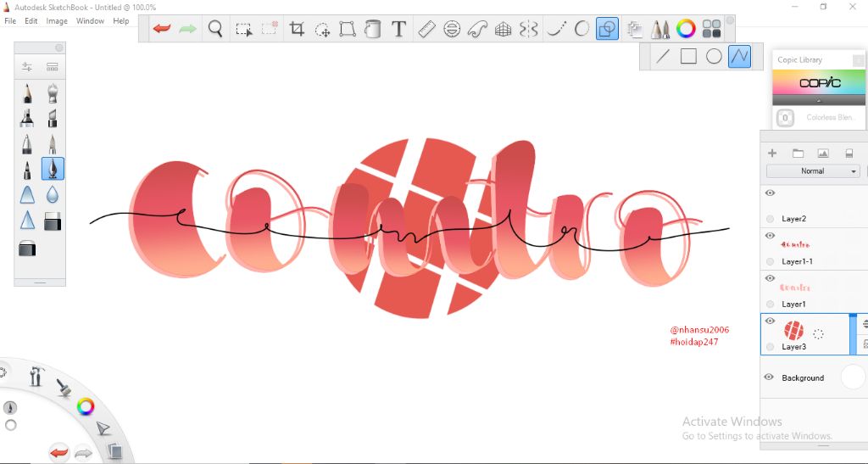
Task: Select the Crop tool
Action: coord(298,29)
